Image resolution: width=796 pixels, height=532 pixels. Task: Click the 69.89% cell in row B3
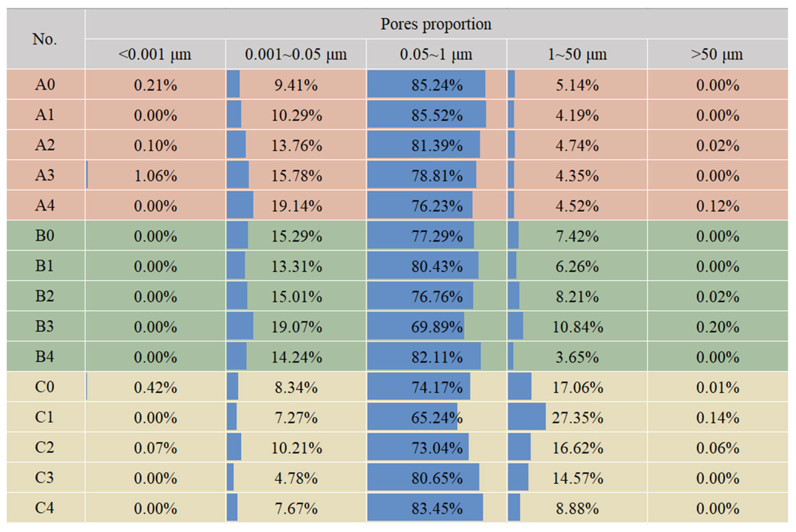click(437, 327)
